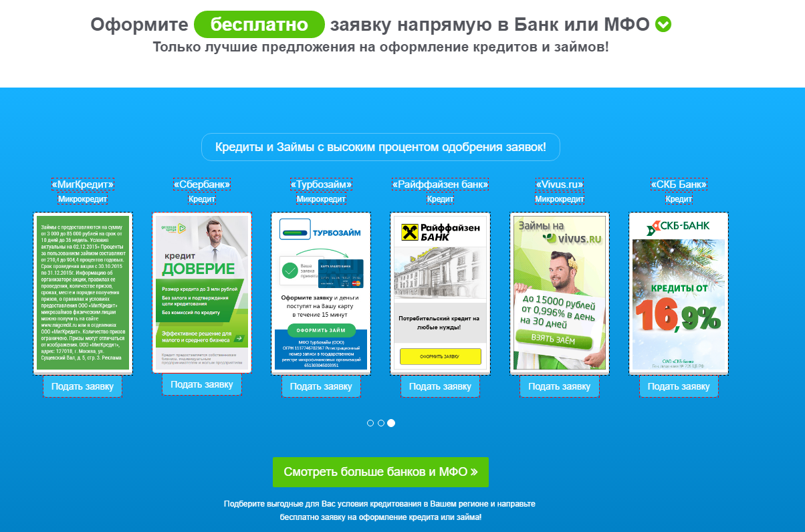
Task: Click the 'Смотреть больше банков и МФО' button
Action: tap(380, 472)
